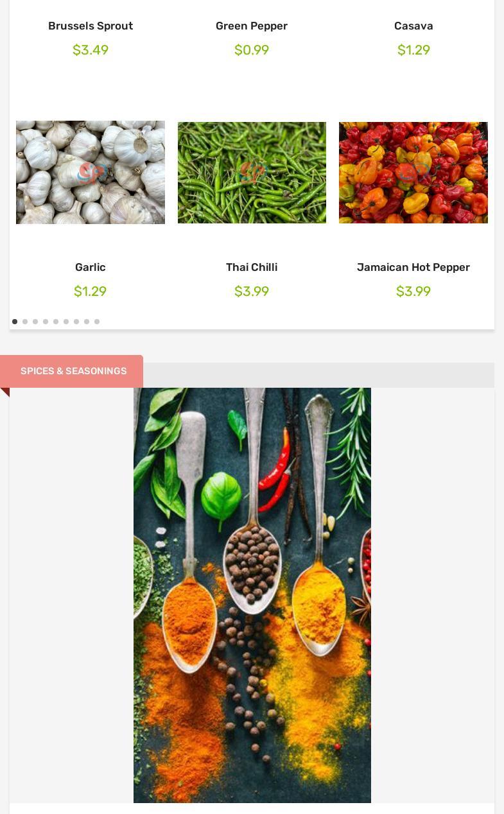The height and width of the screenshot is (814, 504).
Task: Click the Garlic product title
Action: click(x=91, y=267)
